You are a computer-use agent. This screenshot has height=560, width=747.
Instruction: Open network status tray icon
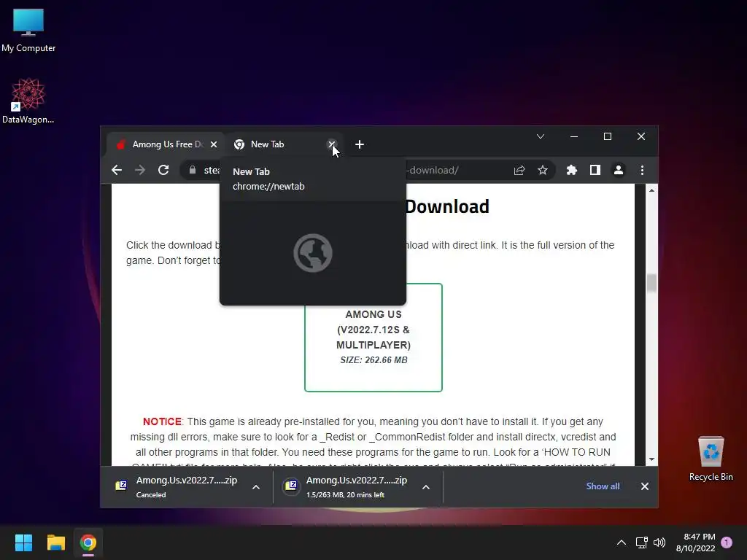tap(641, 542)
